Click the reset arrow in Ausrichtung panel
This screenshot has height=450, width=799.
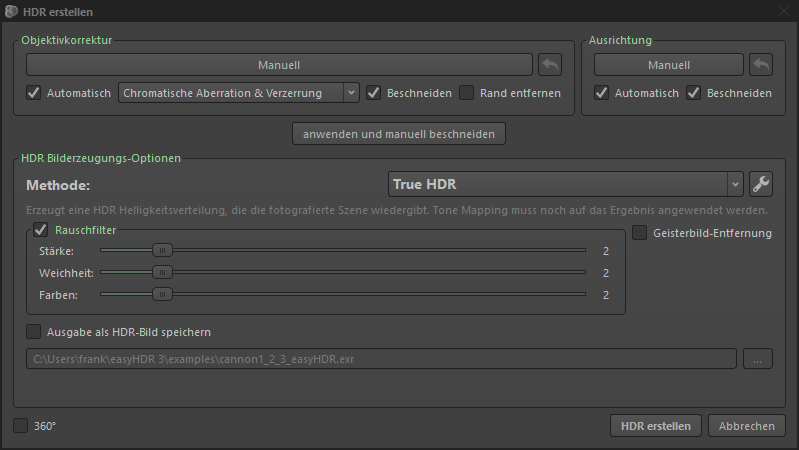pyautogui.click(x=761, y=65)
